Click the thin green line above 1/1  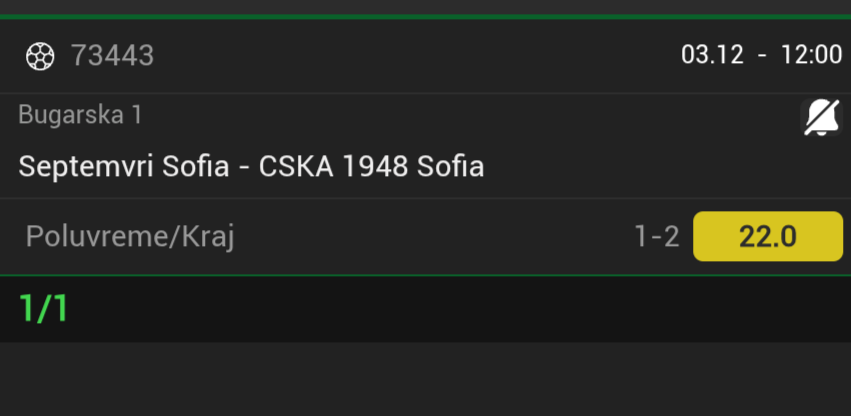click(425, 275)
